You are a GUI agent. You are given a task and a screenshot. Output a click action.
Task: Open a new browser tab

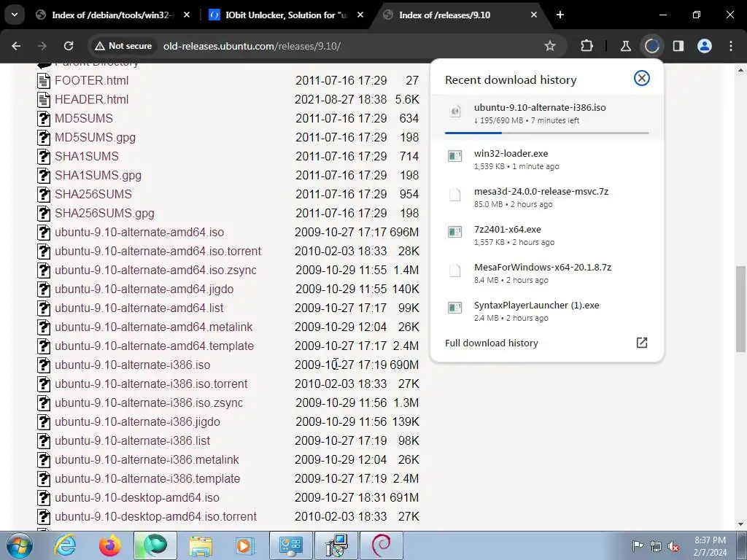(x=560, y=15)
